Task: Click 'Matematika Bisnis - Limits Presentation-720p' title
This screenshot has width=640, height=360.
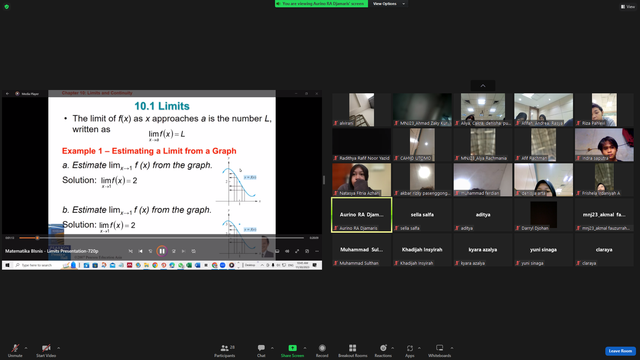Action: pos(52,251)
